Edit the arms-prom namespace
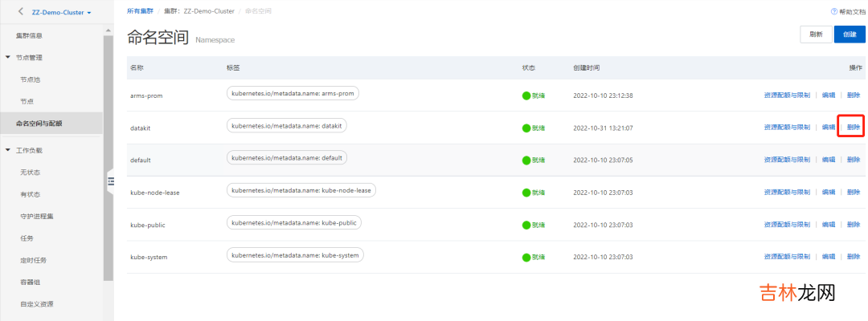The width and height of the screenshot is (868, 321). [828, 95]
